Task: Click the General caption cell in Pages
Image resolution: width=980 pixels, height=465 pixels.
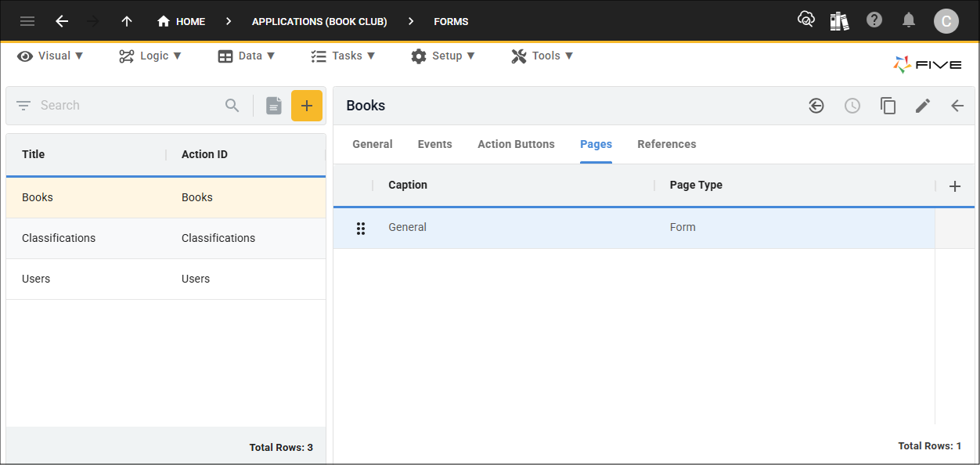Action: [408, 227]
